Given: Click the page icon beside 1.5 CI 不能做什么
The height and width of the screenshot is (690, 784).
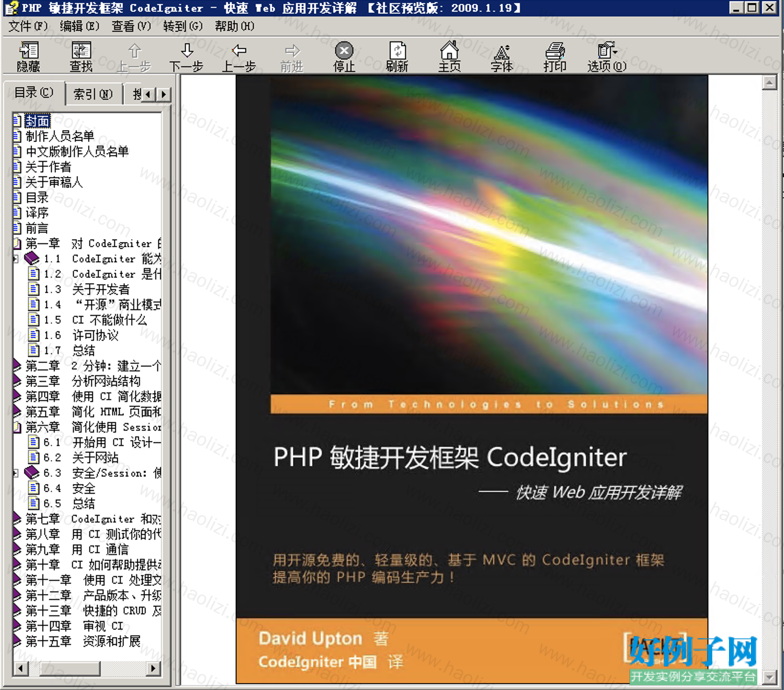Looking at the screenshot, I should pos(34,320).
